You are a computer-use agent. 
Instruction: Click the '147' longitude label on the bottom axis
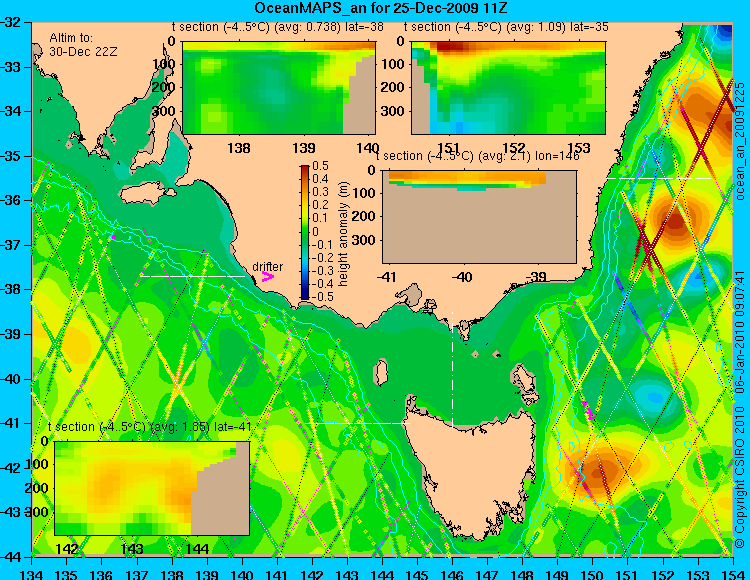(487, 574)
